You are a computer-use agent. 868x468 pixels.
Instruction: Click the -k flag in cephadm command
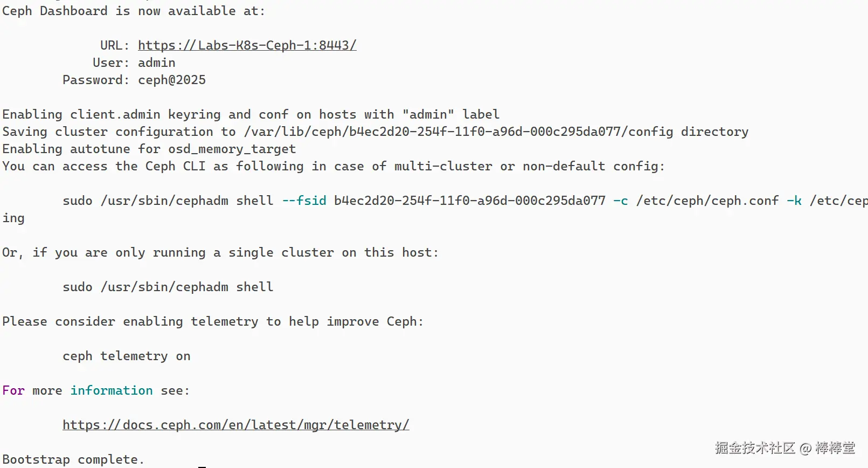click(794, 201)
